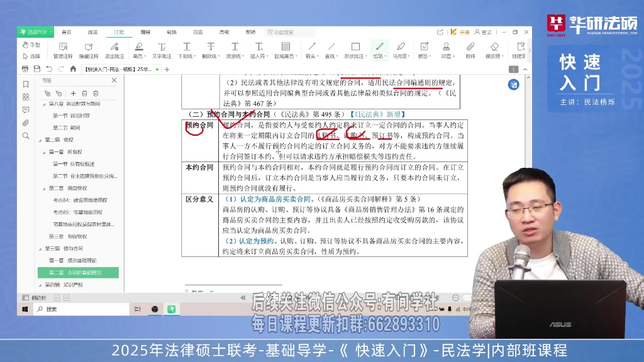Click the print icon in quick toolbar
The image size is (644, 362).
point(25,69)
